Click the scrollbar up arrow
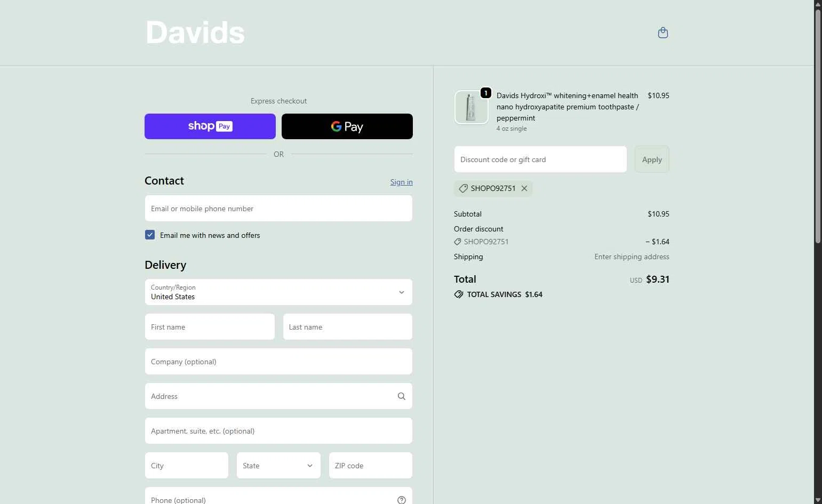 point(818,4)
